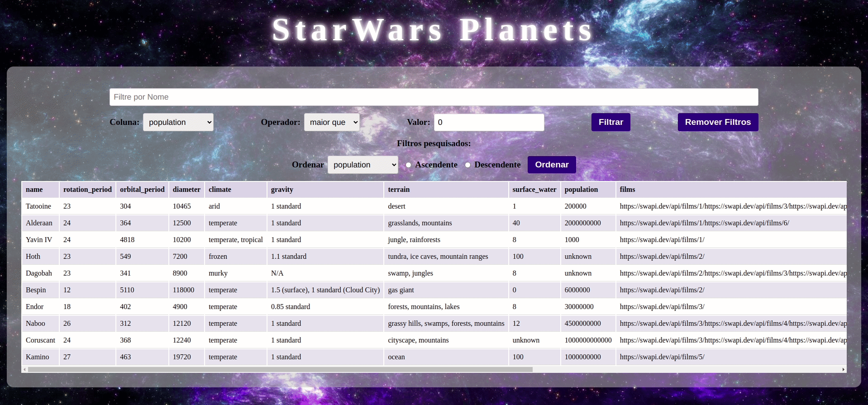Select the Ascendente radio button
868x405 pixels.
click(408, 165)
